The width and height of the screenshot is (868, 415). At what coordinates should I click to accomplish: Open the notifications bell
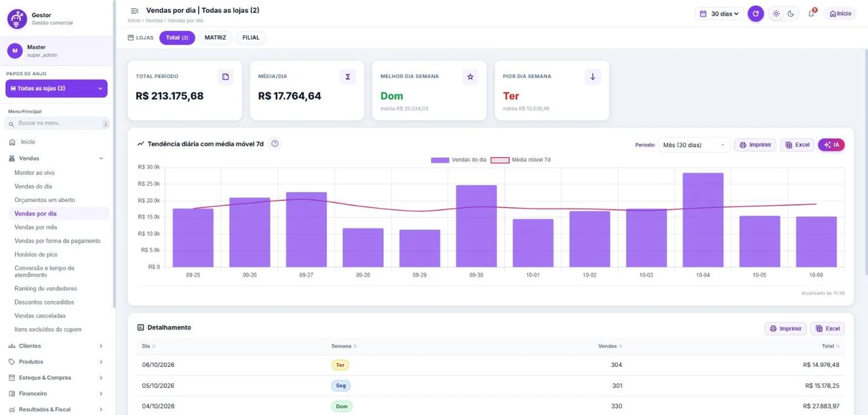(811, 14)
